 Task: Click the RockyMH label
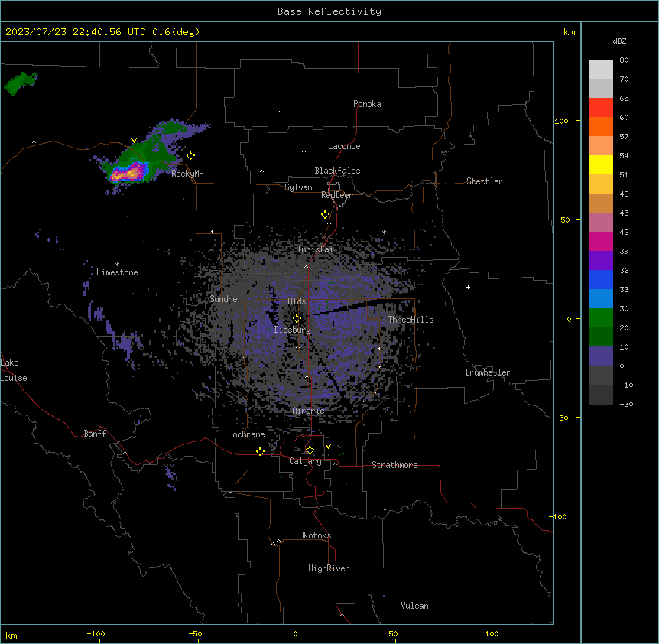(187, 173)
